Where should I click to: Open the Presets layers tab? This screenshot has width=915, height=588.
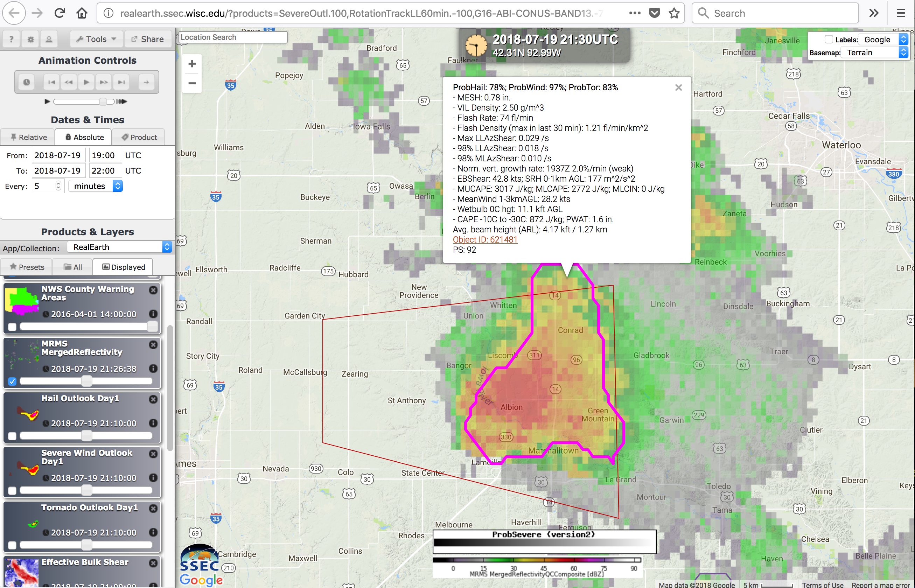coord(27,267)
